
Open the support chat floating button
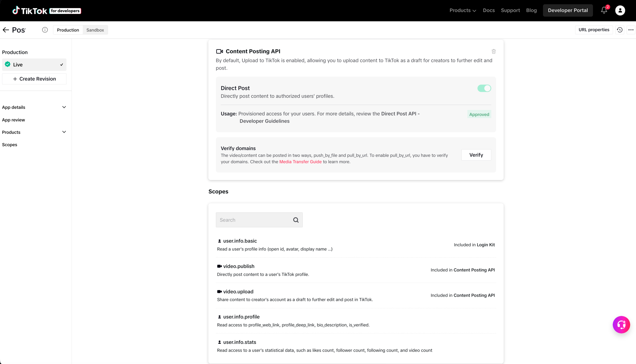click(621, 325)
